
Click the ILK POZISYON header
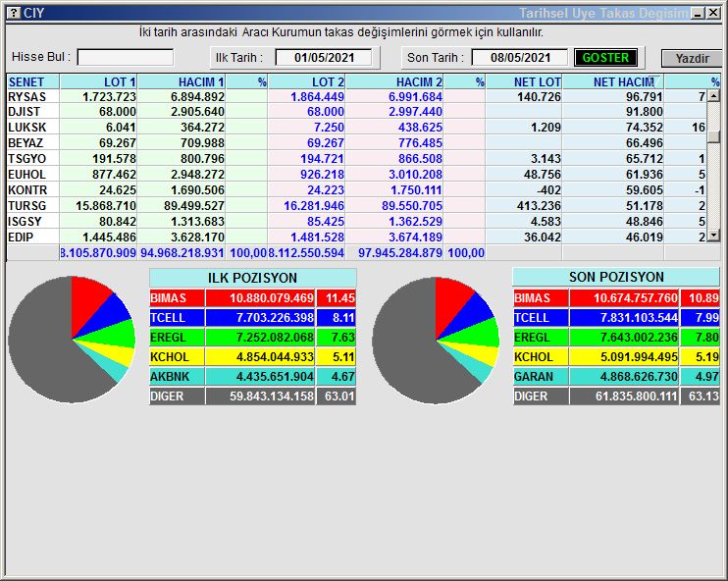click(x=252, y=278)
